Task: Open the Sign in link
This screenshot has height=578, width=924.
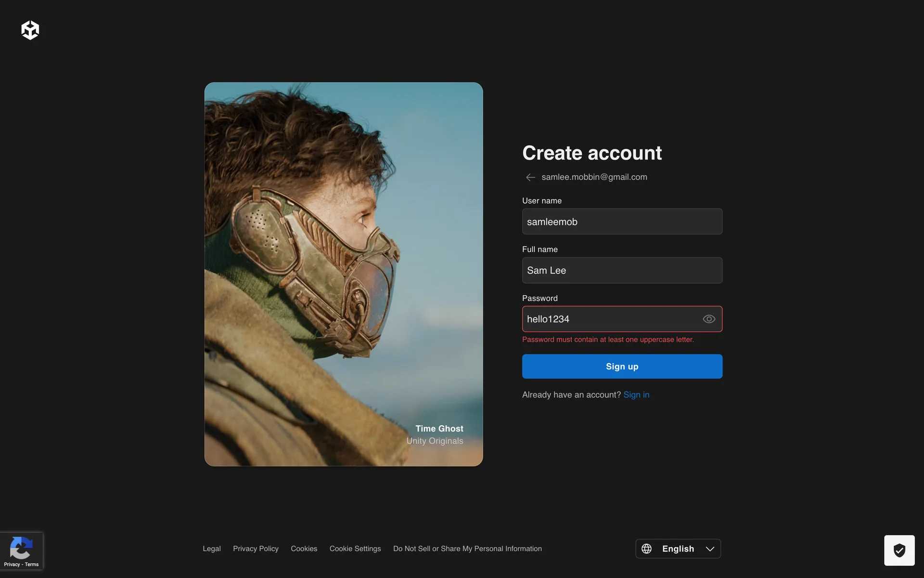Action: (636, 394)
